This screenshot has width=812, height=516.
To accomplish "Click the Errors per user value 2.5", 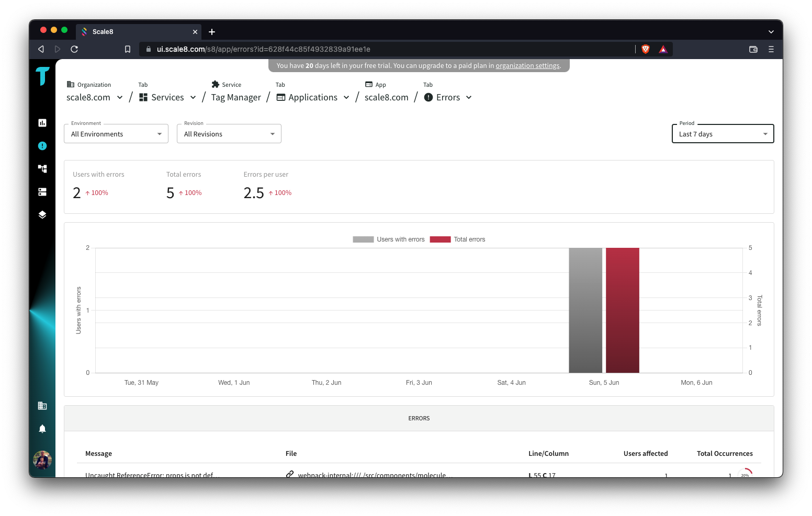I will [x=254, y=193].
